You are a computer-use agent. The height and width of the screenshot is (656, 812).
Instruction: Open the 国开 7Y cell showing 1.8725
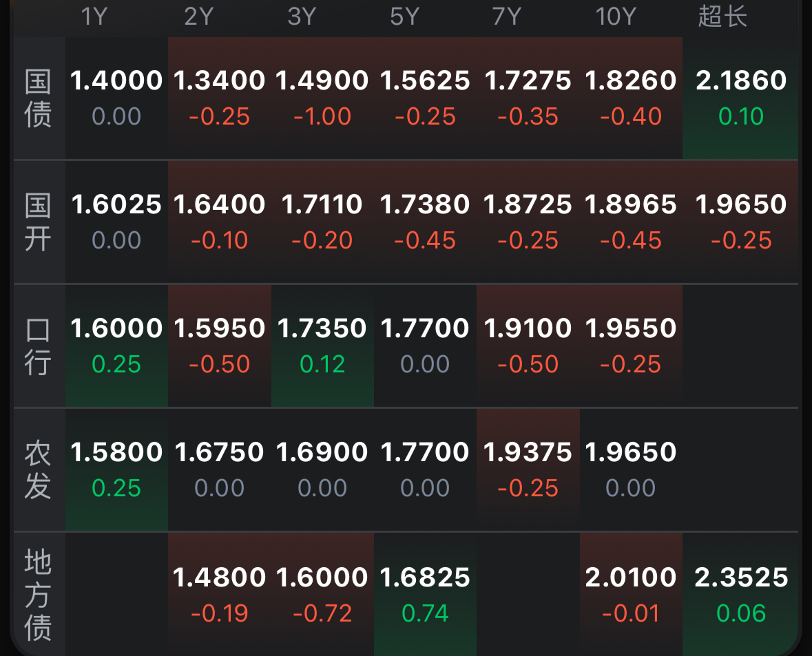coord(528,221)
